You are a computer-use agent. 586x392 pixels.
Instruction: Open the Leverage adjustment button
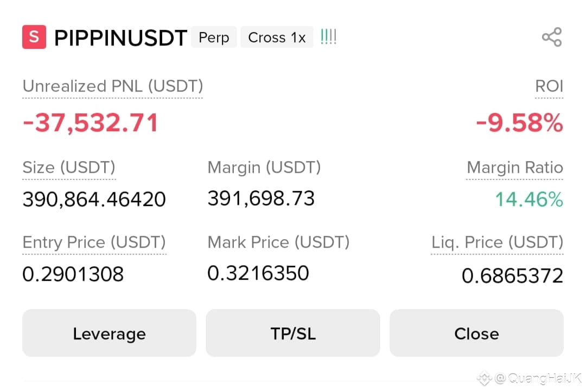[x=109, y=333]
